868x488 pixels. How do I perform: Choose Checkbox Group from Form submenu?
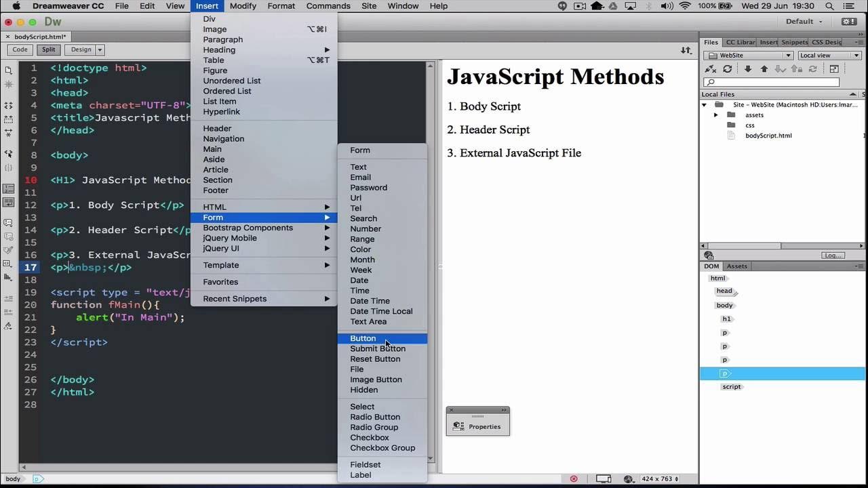382,448
